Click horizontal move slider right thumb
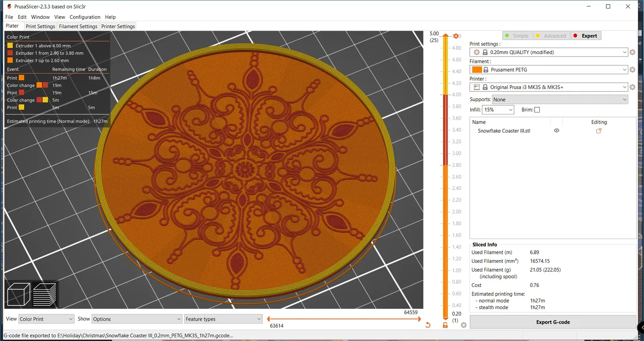This screenshot has width=644, height=341. (x=419, y=319)
